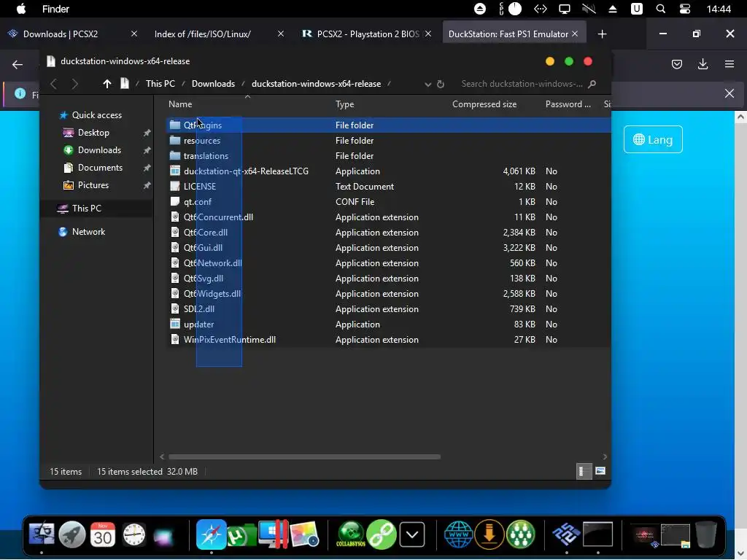Open Firefox Pocket save icon
This screenshot has width=747, height=560.
pyautogui.click(x=677, y=64)
